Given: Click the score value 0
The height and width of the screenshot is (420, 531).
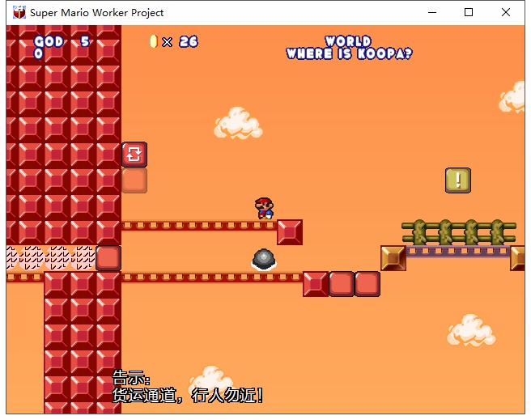Looking at the screenshot, I should (39, 53).
